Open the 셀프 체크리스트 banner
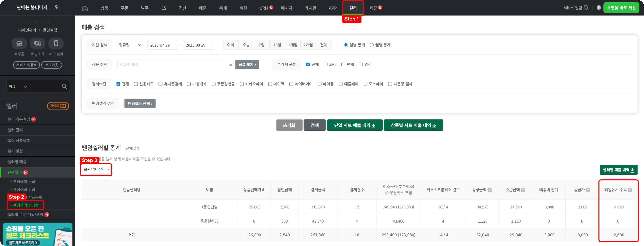Screen dimensions: 644x246 [x=37, y=234]
